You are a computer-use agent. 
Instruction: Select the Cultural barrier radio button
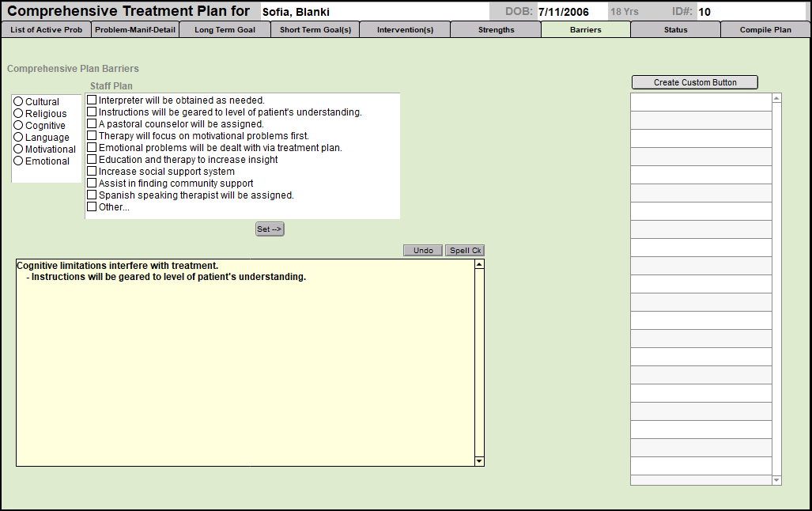(18, 102)
